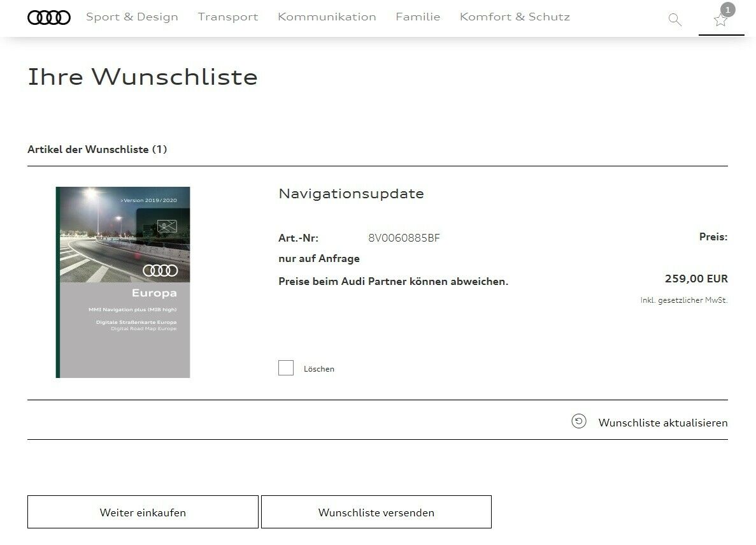Tick the Löschen checkbox
Screen dimensions: 756x545
(x=286, y=368)
